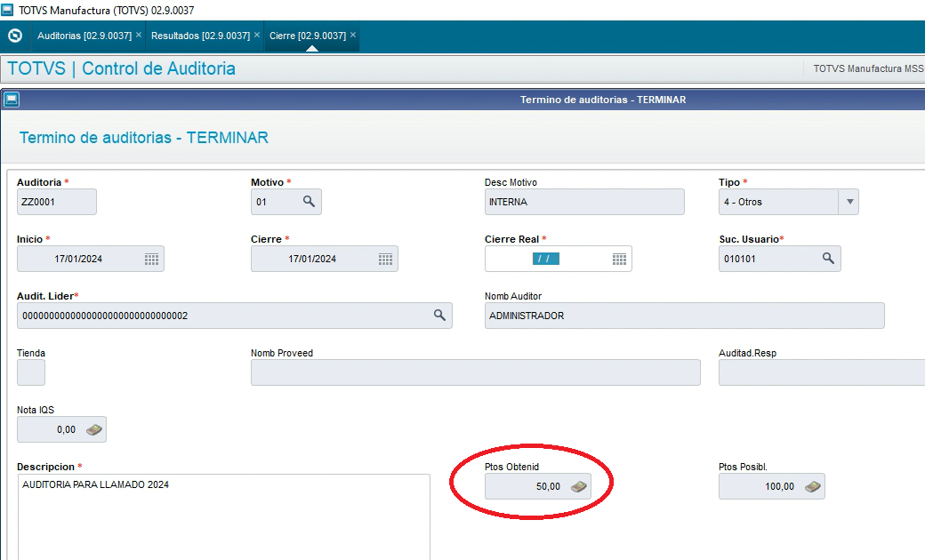Click the Tipo dropdown arrow
The width and height of the screenshot is (925, 560).
[849, 202]
